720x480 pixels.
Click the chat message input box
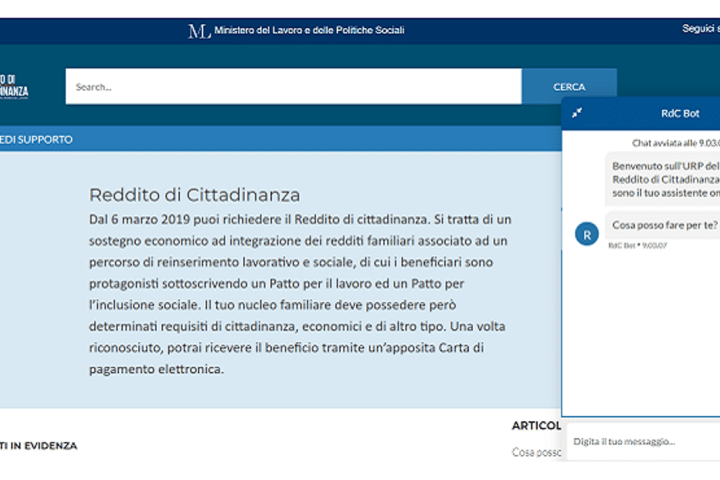(x=640, y=441)
